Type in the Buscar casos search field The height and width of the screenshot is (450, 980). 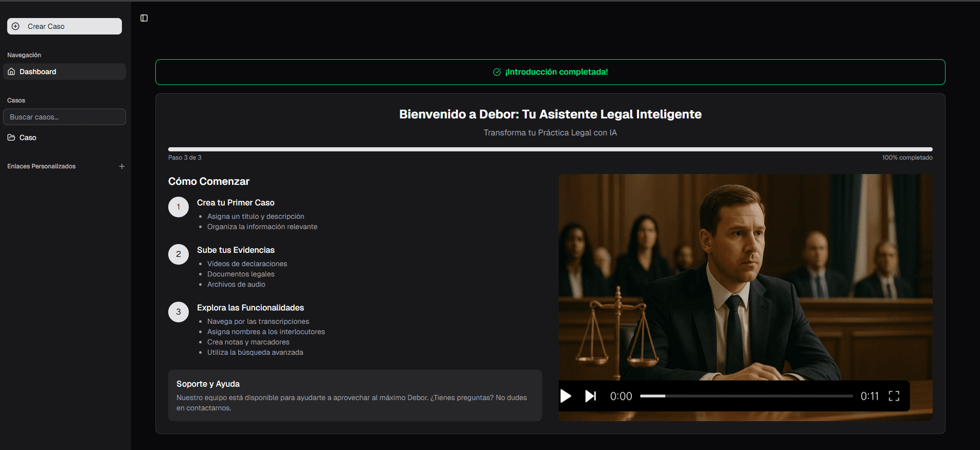click(64, 117)
